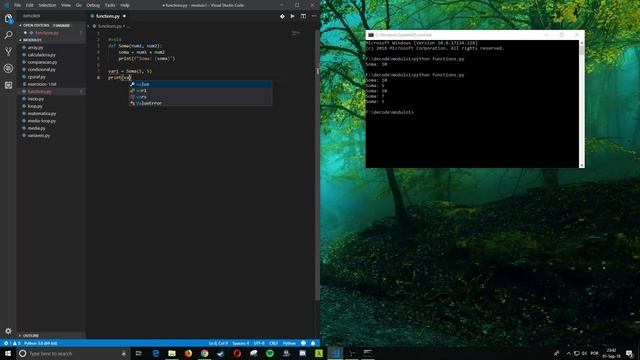Image resolution: width=640 pixels, height=360 pixels.
Task: Open the Help menu
Action: coord(125,5)
